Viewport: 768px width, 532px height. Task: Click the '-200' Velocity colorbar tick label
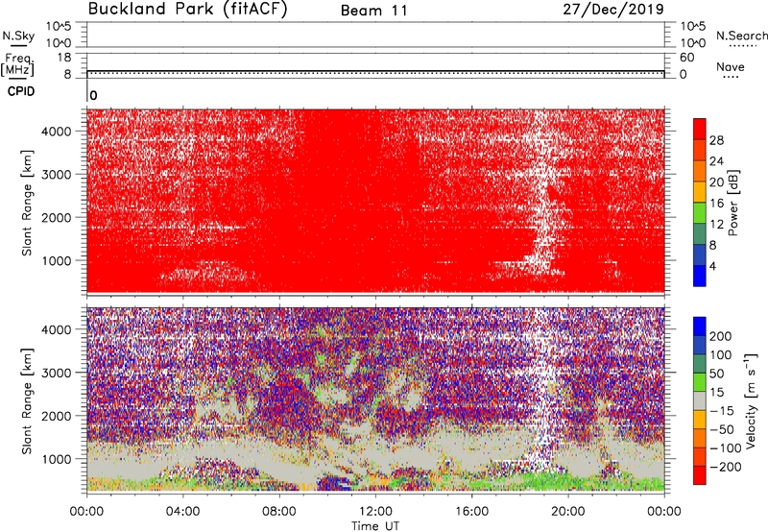[726, 467]
